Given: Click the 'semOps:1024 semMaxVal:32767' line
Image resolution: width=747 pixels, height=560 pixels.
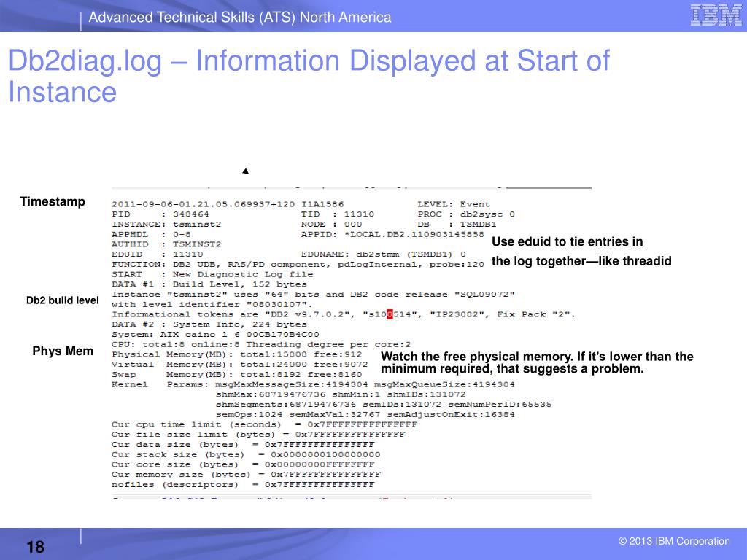Looking at the screenshot, I should [365, 414].
